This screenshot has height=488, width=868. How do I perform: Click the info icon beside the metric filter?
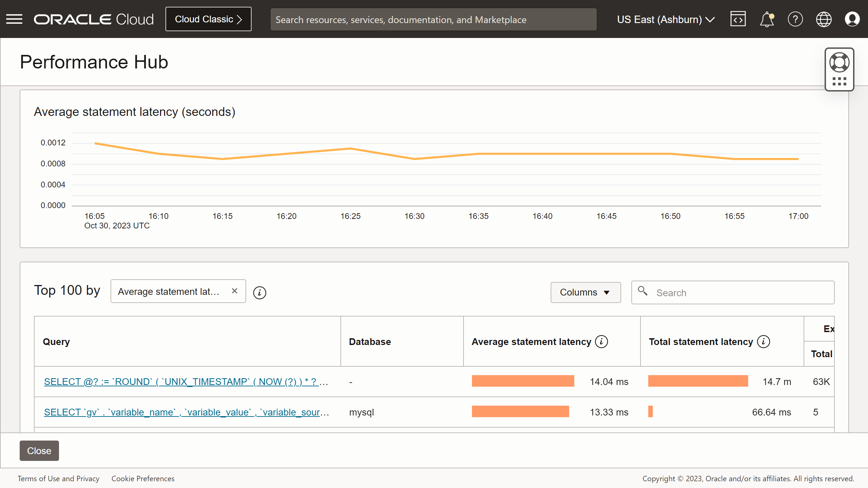click(x=260, y=292)
